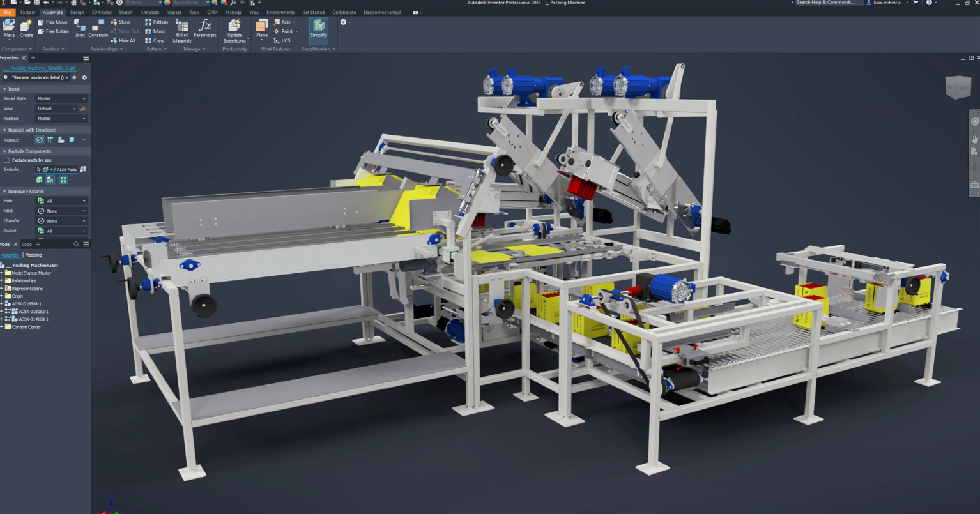Select the Plane work feature tool

click(x=262, y=29)
